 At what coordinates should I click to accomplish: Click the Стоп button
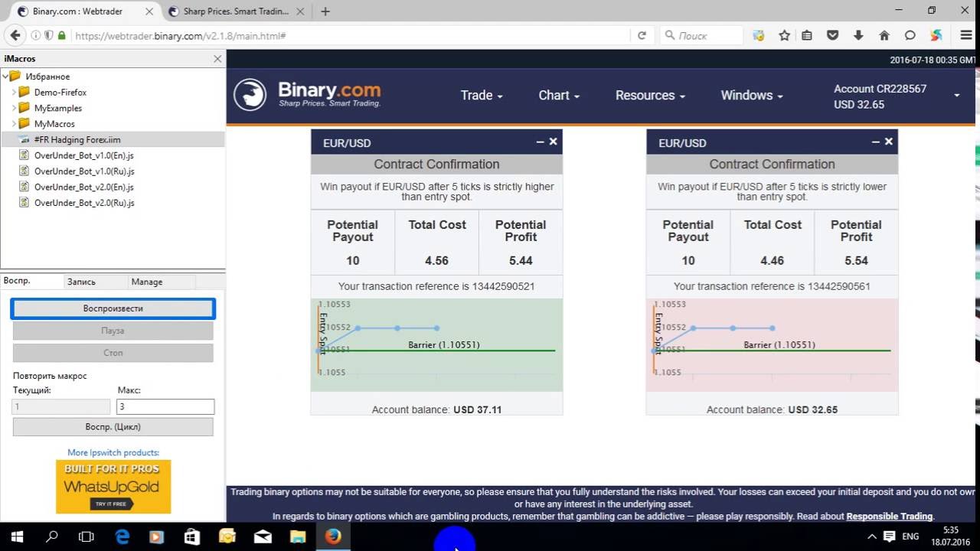coord(113,353)
